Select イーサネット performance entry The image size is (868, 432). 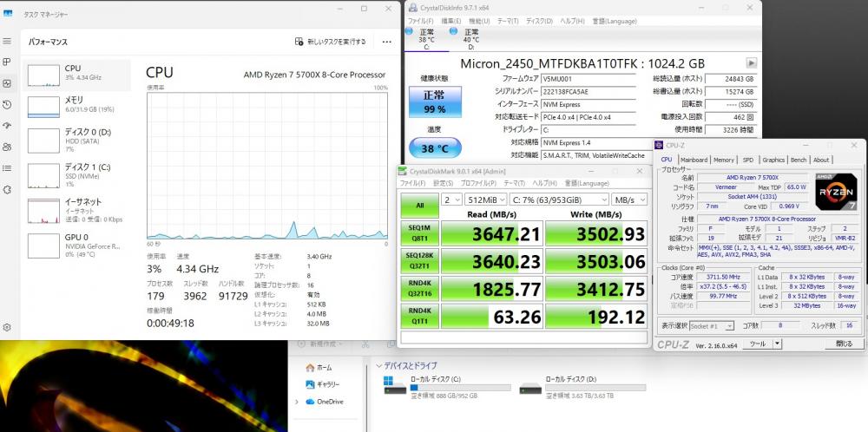point(77,210)
